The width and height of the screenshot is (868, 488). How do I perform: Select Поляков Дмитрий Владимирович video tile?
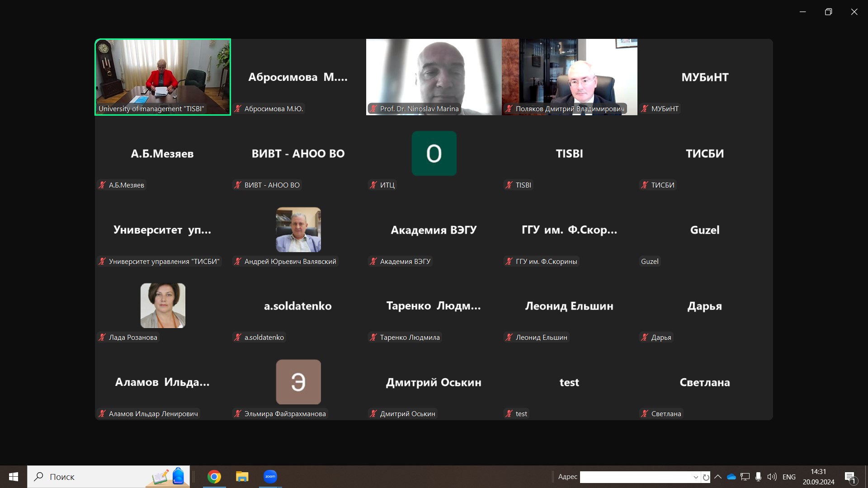[570, 77]
